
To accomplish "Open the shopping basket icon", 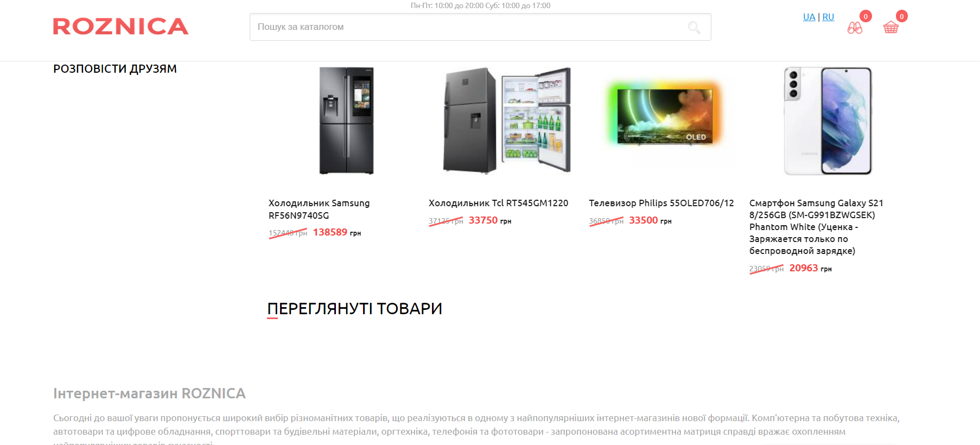I will pos(891,28).
